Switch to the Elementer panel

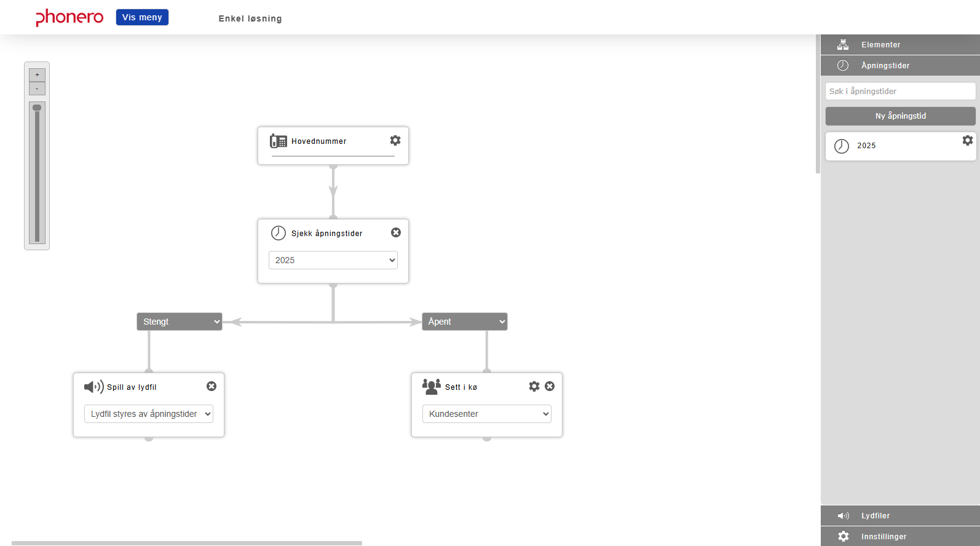900,45
